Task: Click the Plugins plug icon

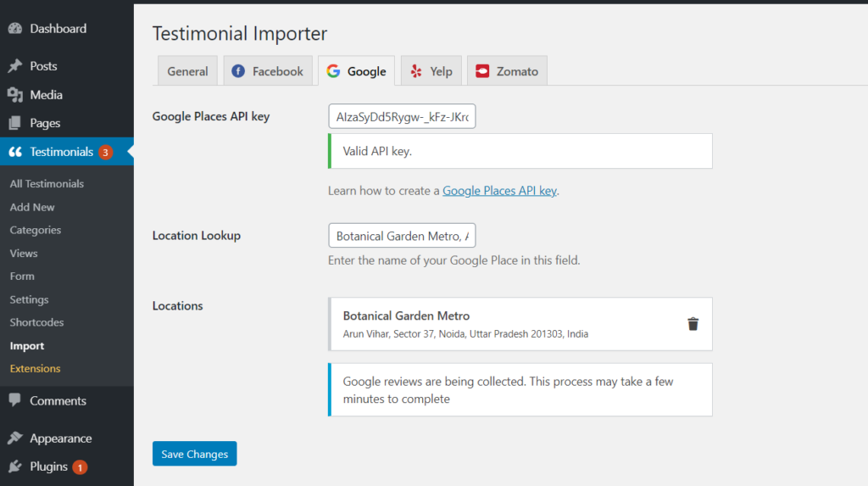Action: (x=15, y=466)
